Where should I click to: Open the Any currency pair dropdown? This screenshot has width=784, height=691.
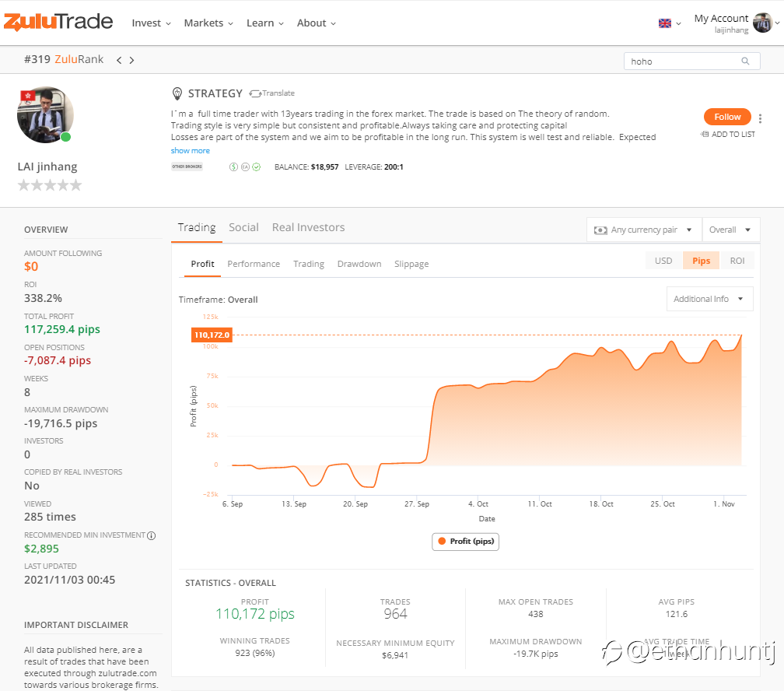(644, 230)
